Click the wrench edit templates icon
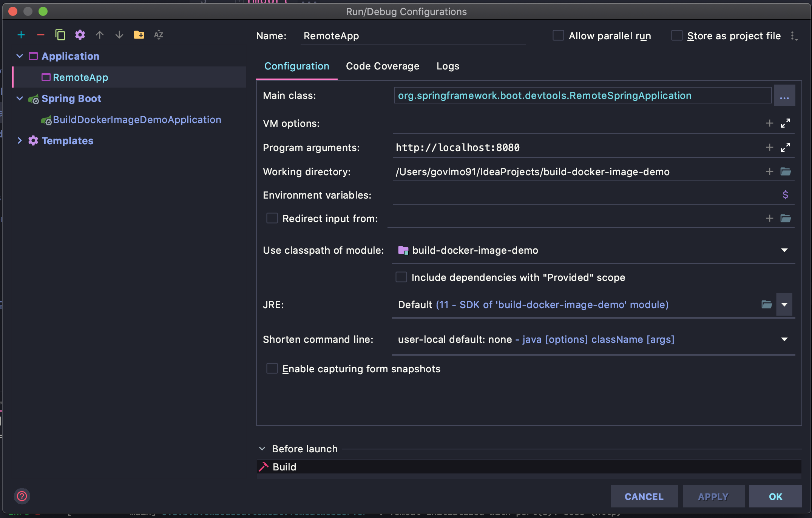The width and height of the screenshot is (812, 518). pos(80,35)
